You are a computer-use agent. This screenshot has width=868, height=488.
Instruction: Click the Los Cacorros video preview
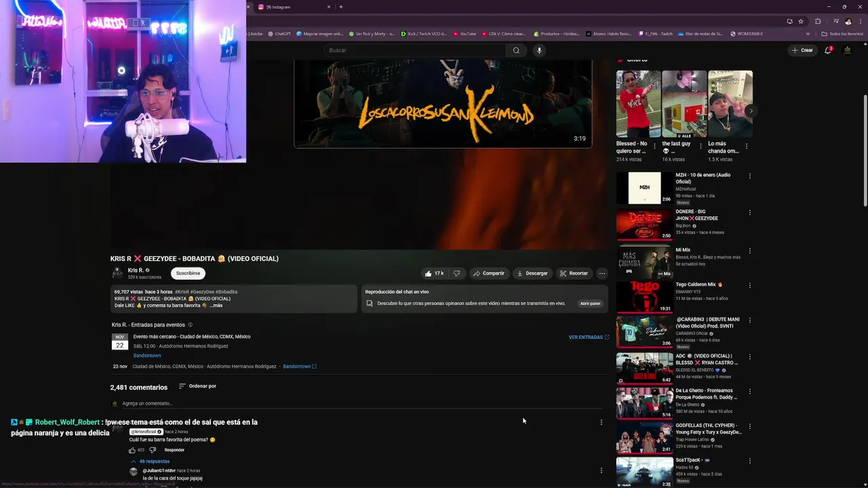tap(443, 104)
